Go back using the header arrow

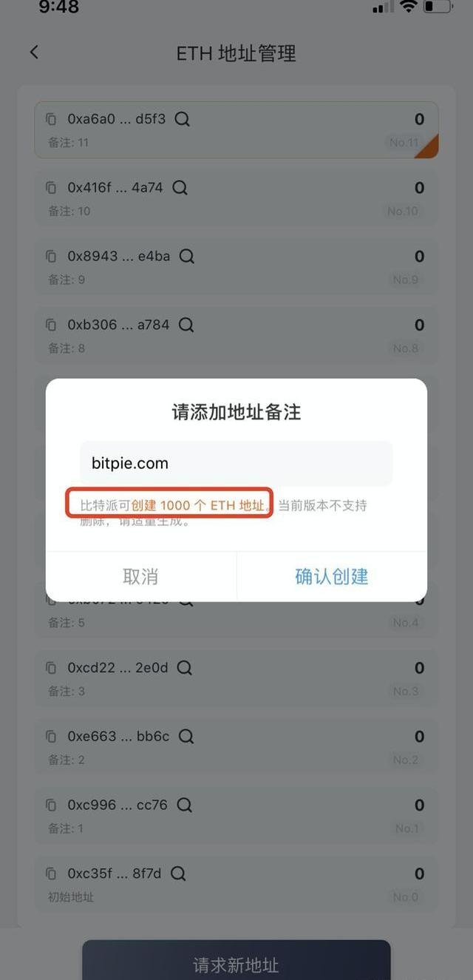point(33,53)
